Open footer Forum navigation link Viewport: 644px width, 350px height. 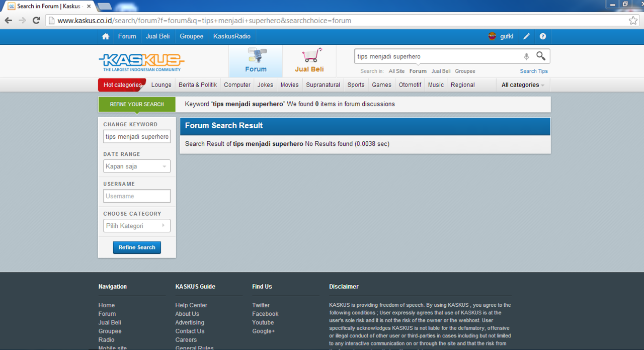pos(107,314)
